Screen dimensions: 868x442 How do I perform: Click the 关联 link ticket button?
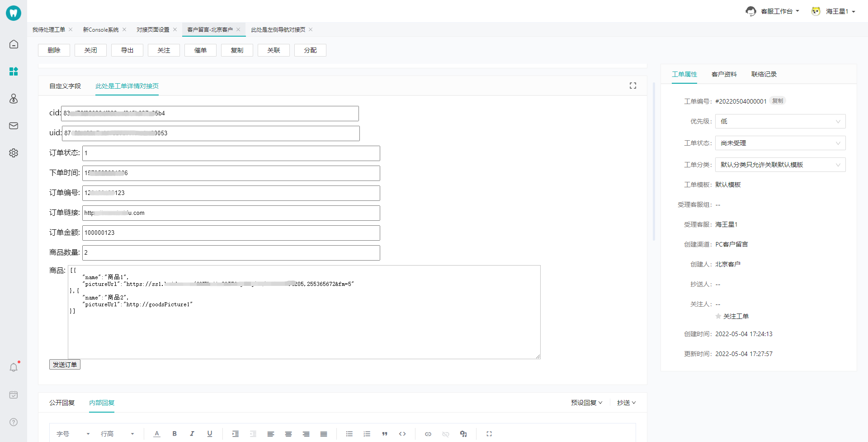click(274, 50)
